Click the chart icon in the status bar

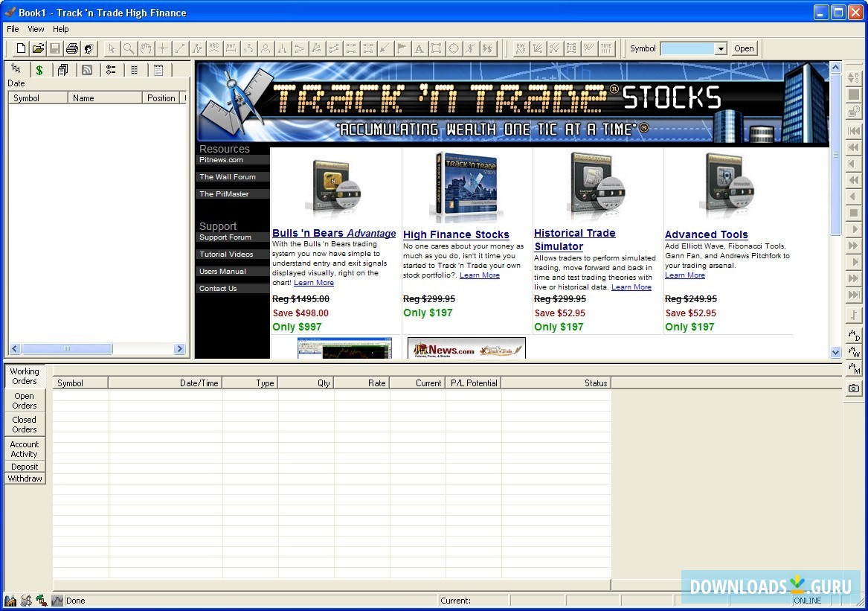coord(57,601)
